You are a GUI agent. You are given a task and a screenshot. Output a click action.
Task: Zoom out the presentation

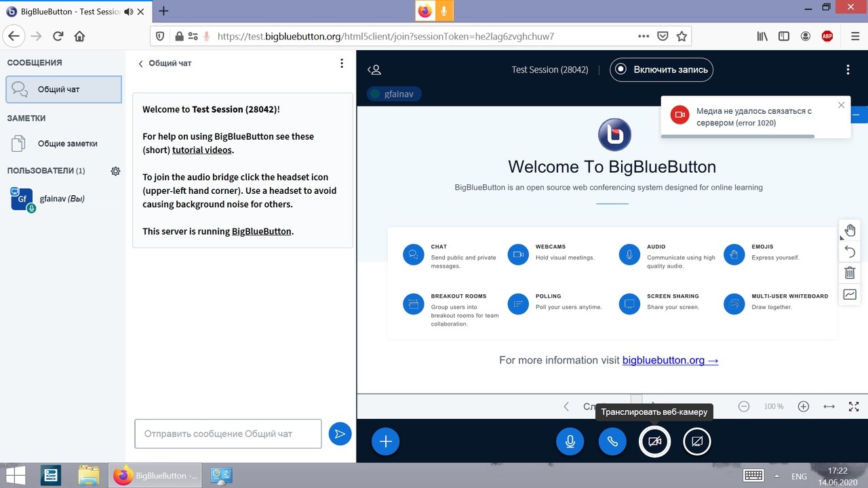pos(744,407)
